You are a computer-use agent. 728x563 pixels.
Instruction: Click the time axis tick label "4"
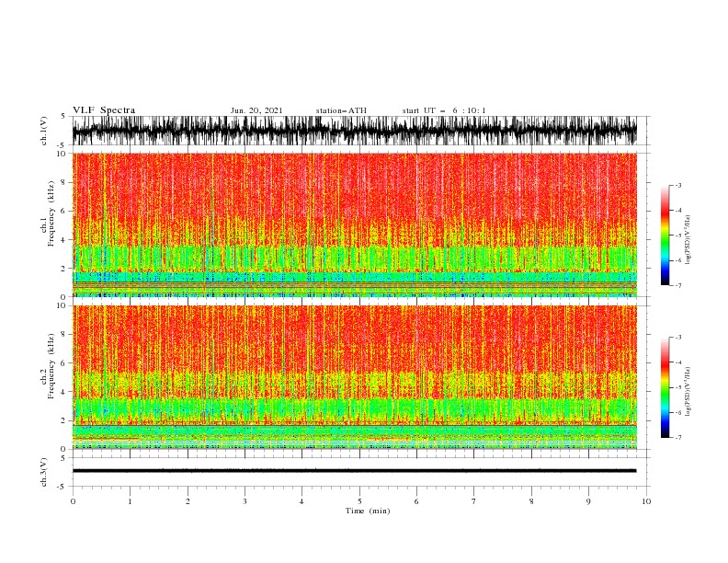click(301, 501)
